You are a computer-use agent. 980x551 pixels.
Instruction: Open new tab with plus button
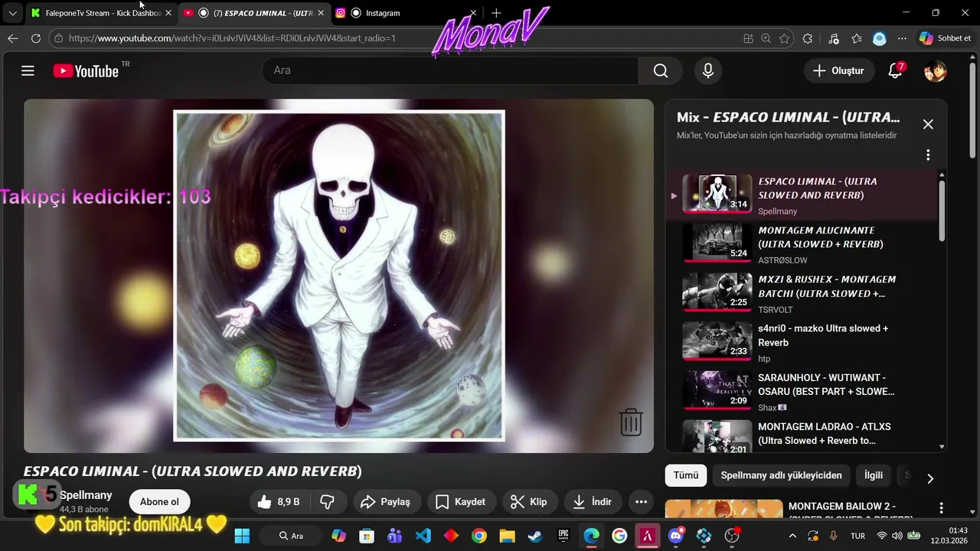pyautogui.click(x=496, y=13)
